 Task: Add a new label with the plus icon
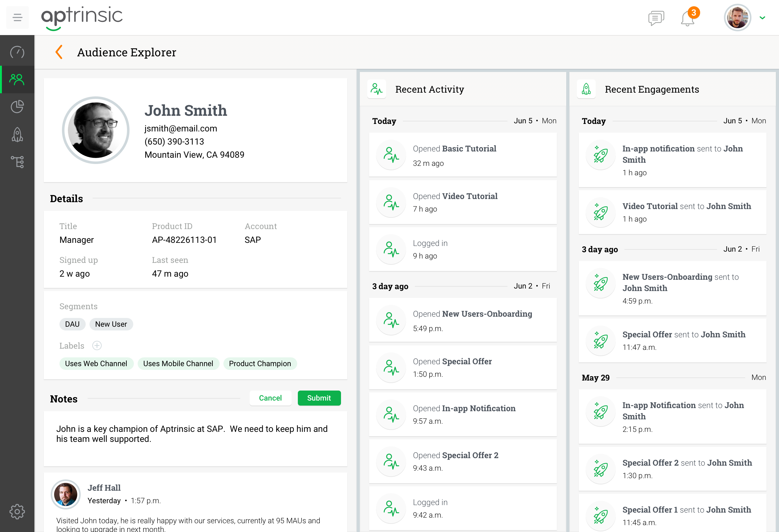(x=97, y=345)
